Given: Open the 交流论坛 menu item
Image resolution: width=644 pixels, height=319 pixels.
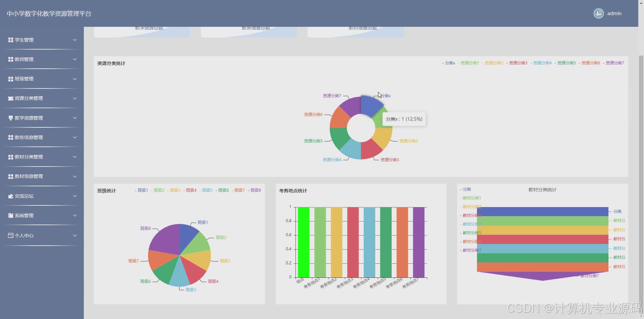Looking at the screenshot, I should pyautogui.click(x=42, y=196).
